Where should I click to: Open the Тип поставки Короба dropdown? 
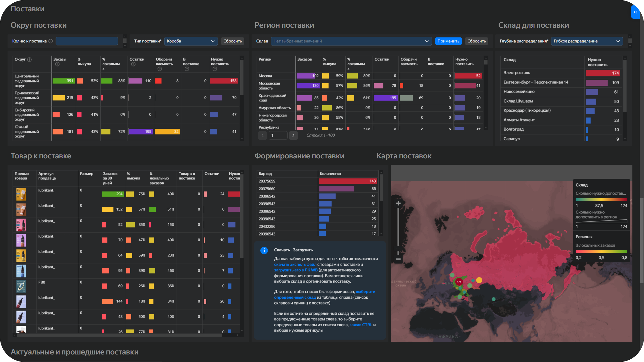pyautogui.click(x=191, y=41)
